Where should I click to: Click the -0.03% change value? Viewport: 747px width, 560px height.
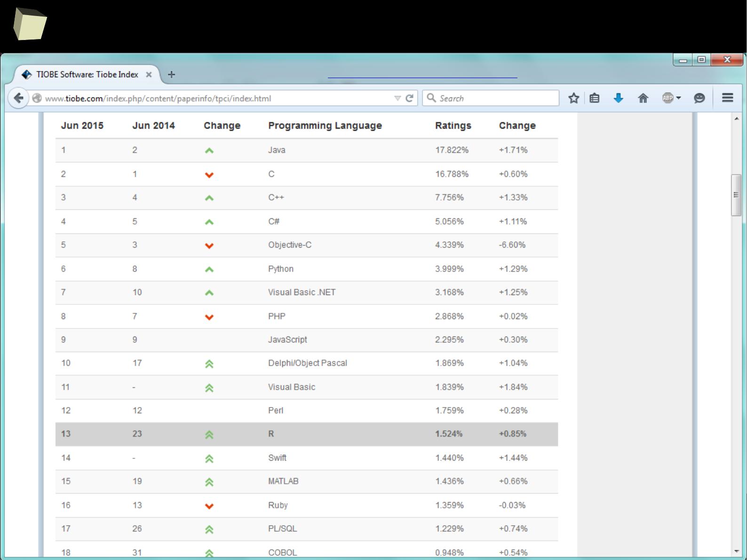click(512, 505)
